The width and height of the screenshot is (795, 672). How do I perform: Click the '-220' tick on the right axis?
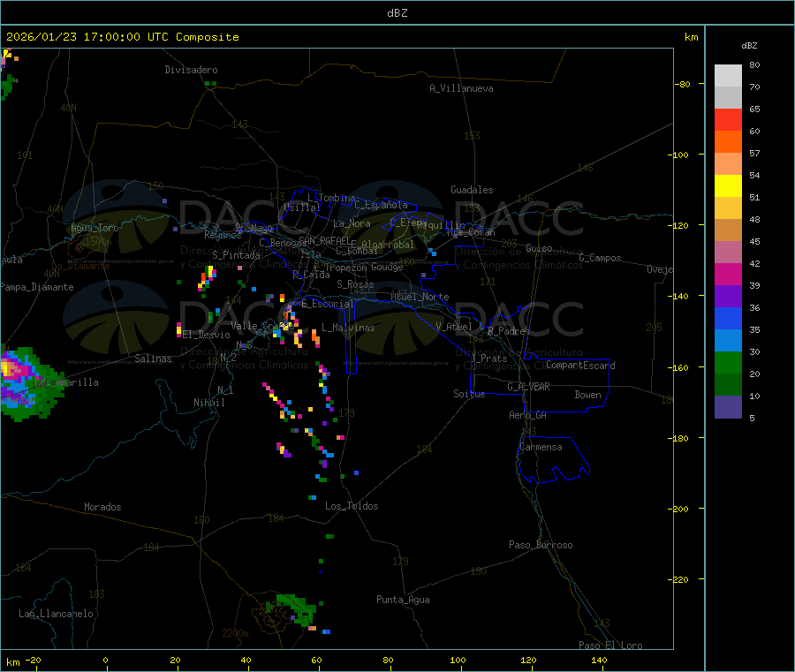(680, 579)
